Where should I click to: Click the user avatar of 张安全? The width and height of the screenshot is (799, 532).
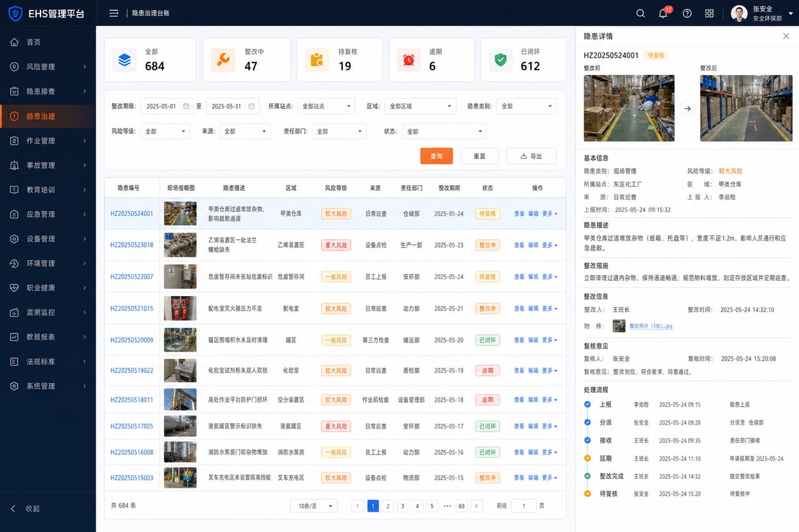point(739,13)
